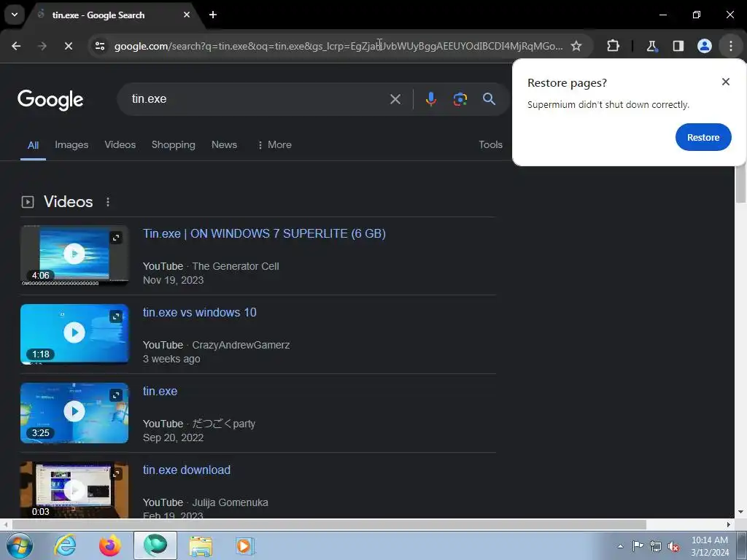Play the 0:03 video thumbnail

click(x=74, y=489)
